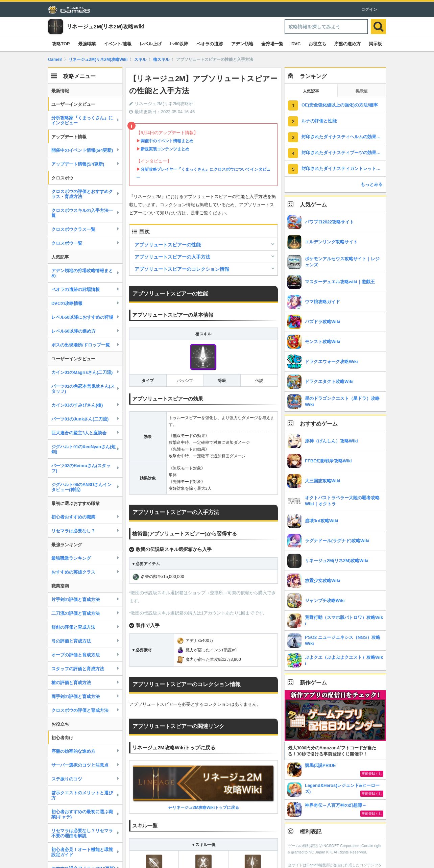Open 全狩場一覧 navigation menu item

272,44
